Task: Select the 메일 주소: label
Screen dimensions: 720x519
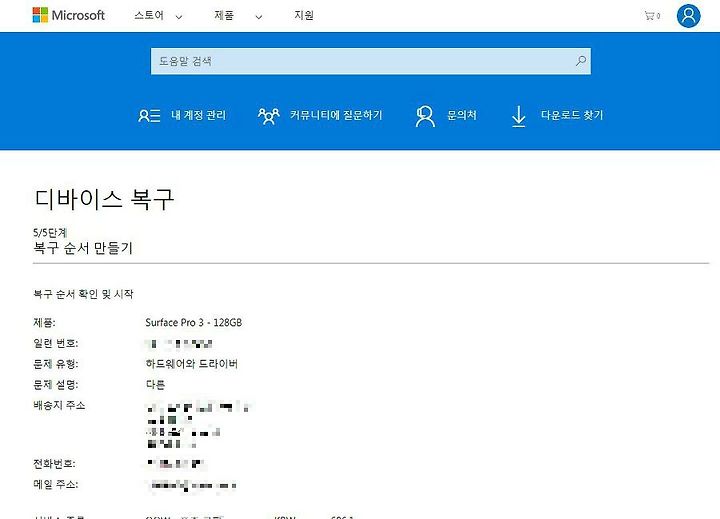Action: point(56,484)
